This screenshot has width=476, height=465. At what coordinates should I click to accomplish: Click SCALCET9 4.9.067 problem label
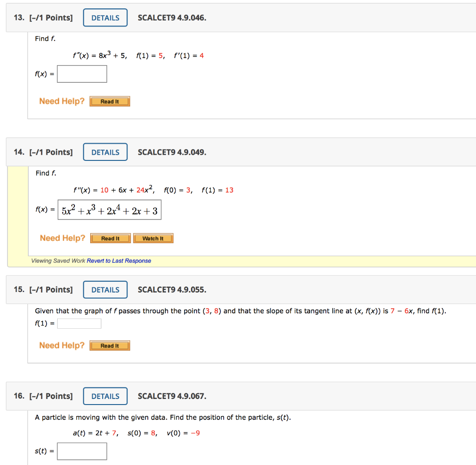pos(172,396)
